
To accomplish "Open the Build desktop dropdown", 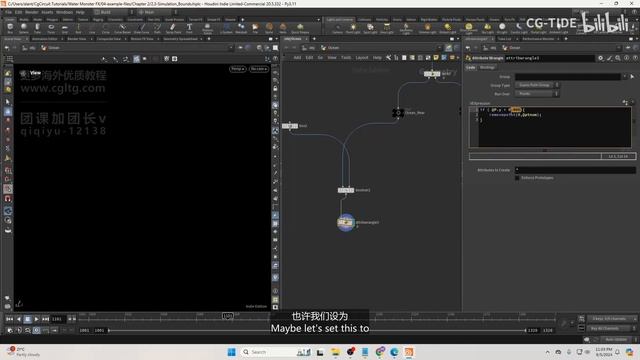I will 113,12.
